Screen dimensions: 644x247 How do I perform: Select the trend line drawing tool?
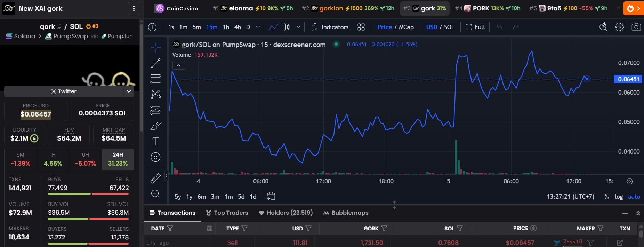(x=155, y=63)
